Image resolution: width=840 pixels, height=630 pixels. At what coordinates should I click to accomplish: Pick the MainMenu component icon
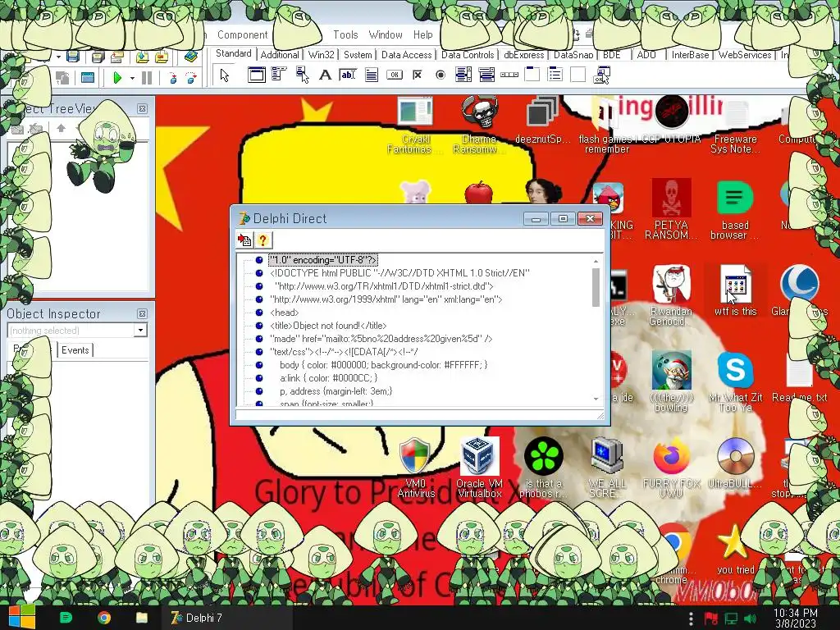279,75
